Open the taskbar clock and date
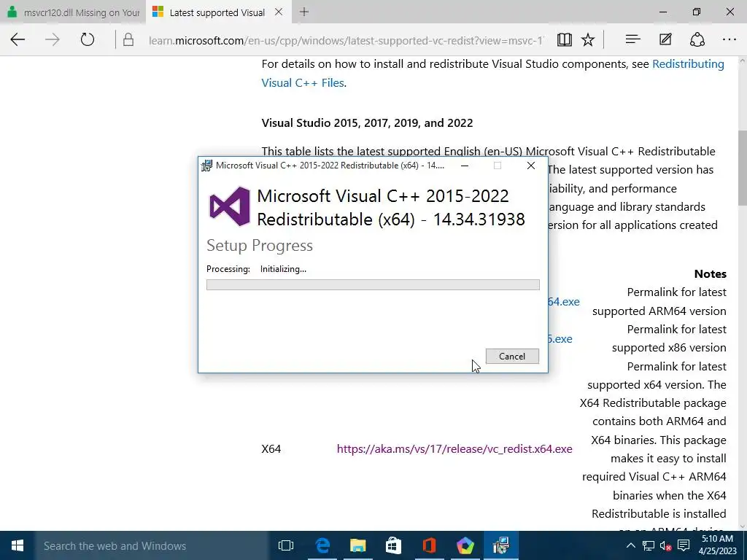Screen dimensions: 747x560 [x=716, y=545]
